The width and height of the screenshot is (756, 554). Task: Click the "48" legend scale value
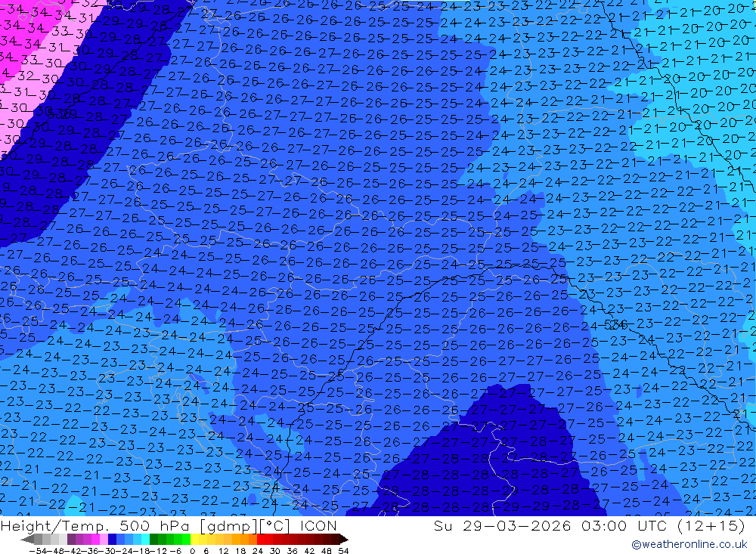click(x=327, y=551)
